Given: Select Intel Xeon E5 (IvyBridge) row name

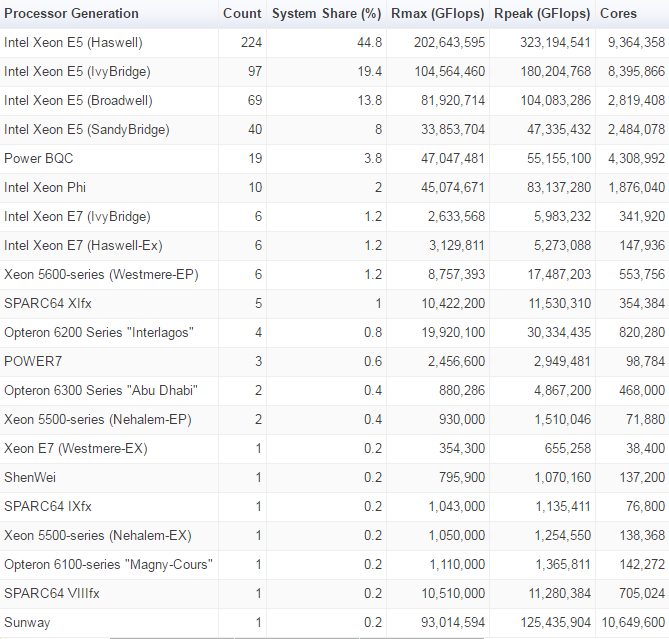Looking at the screenshot, I should 77,72.
